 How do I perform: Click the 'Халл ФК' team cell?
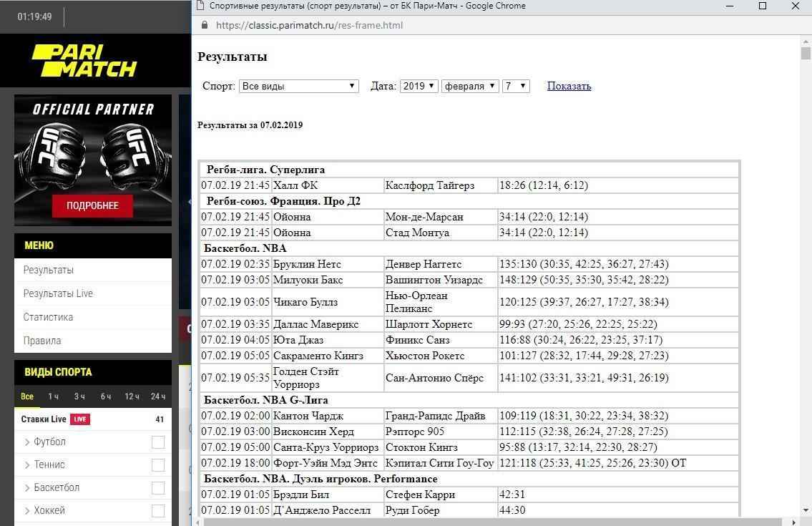(x=327, y=185)
